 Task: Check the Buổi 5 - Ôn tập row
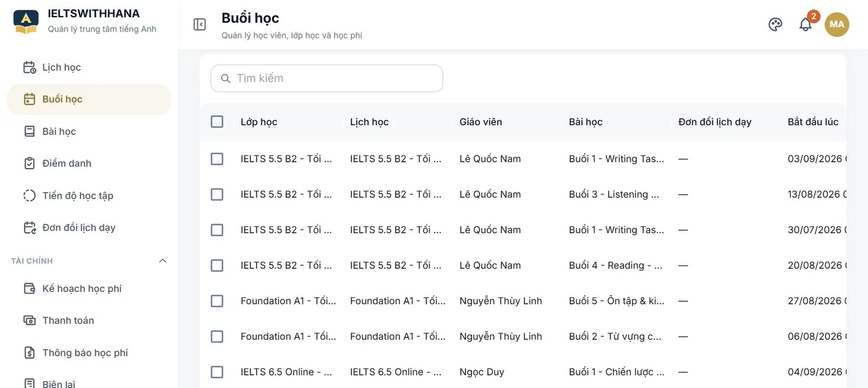click(x=217, y=301)
